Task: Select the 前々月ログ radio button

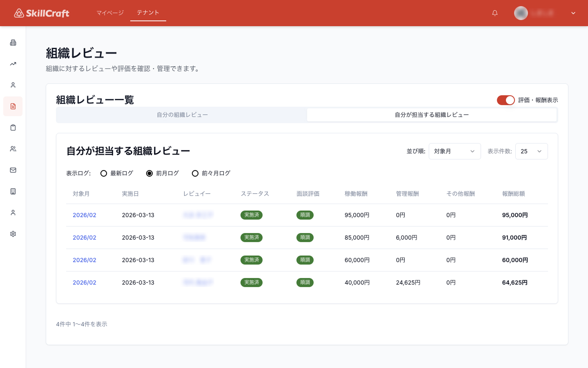Action: (195, 173)
